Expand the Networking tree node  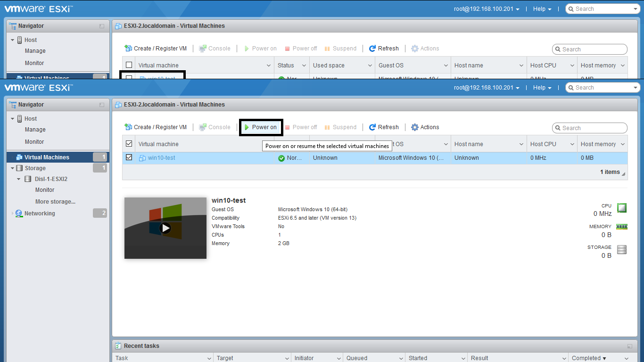point(12,214)
